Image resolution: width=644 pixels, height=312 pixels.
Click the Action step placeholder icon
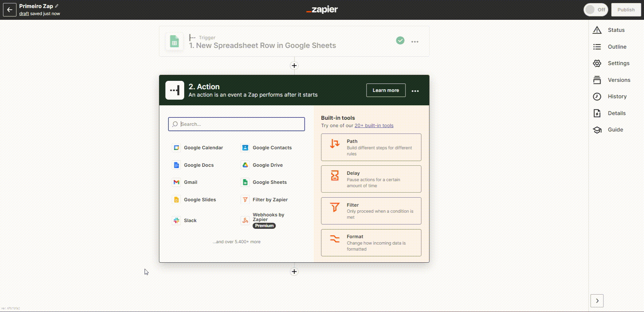point(175,90)
